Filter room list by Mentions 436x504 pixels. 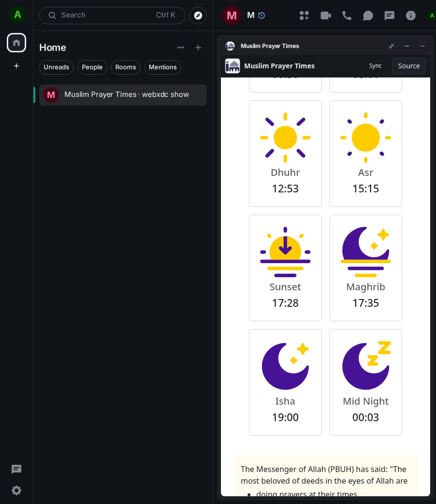pyautogui.click(x=163, y=67)
